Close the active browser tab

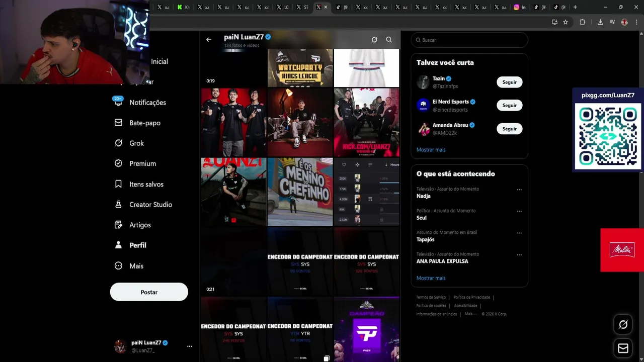tap(326, 7)
